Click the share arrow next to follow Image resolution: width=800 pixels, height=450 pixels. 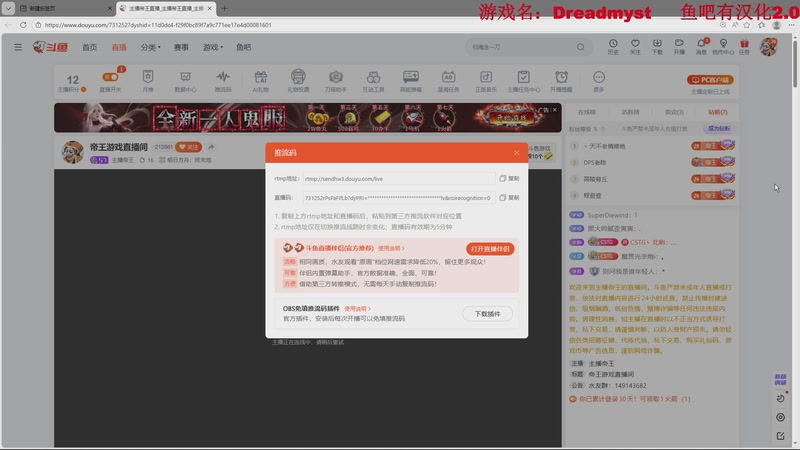point(211,147)
